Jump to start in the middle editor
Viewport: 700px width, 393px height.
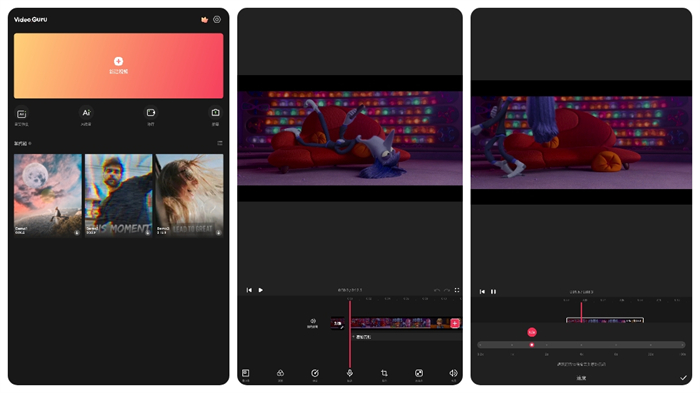pos(249,290)
